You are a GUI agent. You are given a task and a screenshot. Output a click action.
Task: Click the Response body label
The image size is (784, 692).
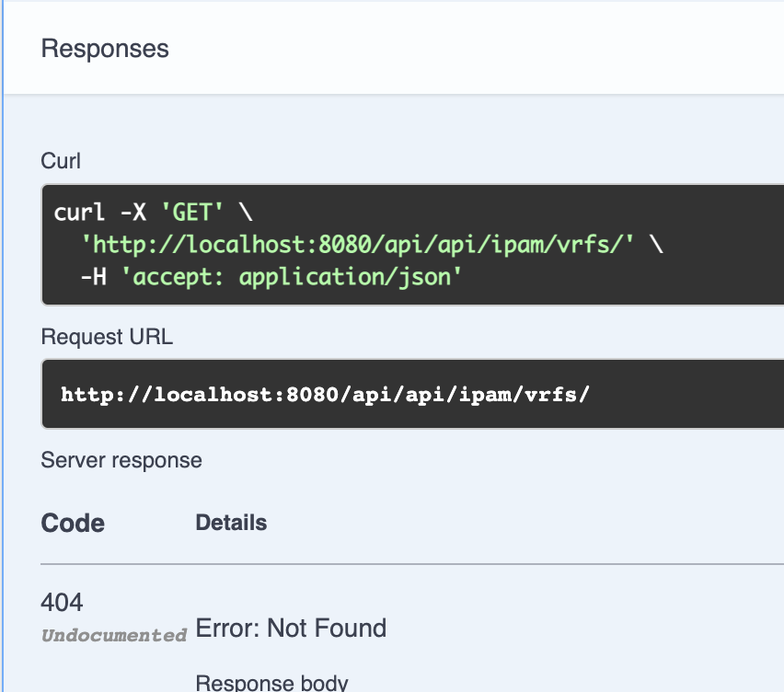pos(271,682)
